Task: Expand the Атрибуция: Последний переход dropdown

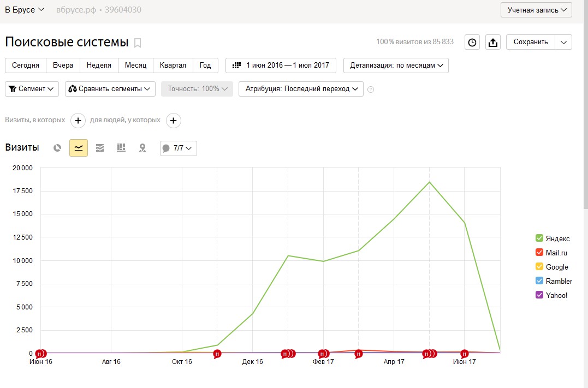Action: 301,89
